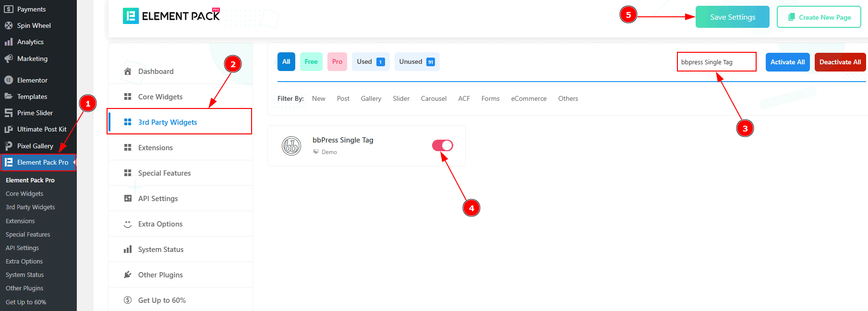This screenshot has height=311, width=868.
Task: Click the Element Pack logo in header
Action: (x=171, y=16)
